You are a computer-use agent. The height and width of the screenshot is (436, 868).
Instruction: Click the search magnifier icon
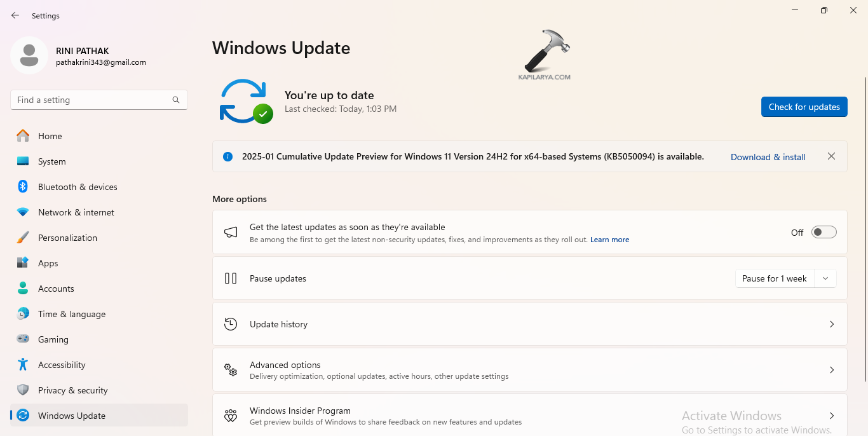[x=176, y=100]
